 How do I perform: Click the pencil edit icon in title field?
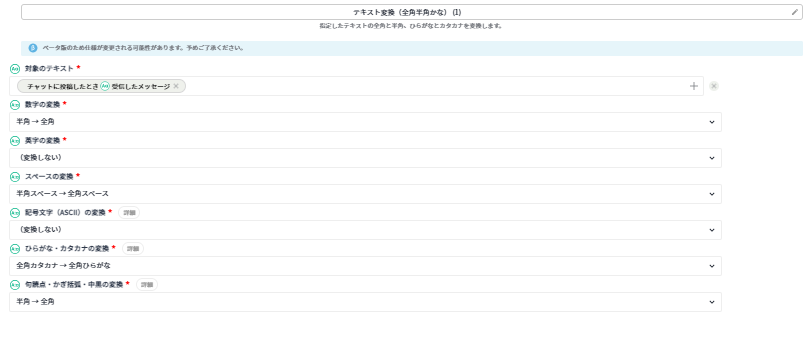[794, 12]
